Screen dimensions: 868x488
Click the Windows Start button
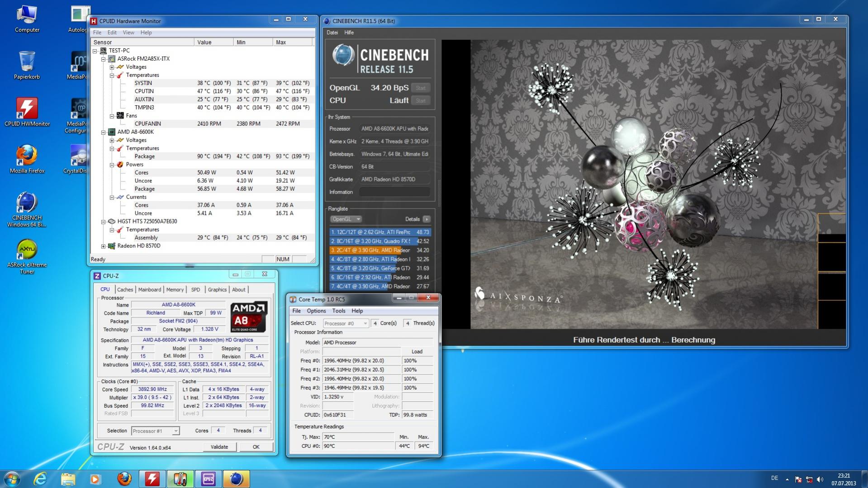12,479
